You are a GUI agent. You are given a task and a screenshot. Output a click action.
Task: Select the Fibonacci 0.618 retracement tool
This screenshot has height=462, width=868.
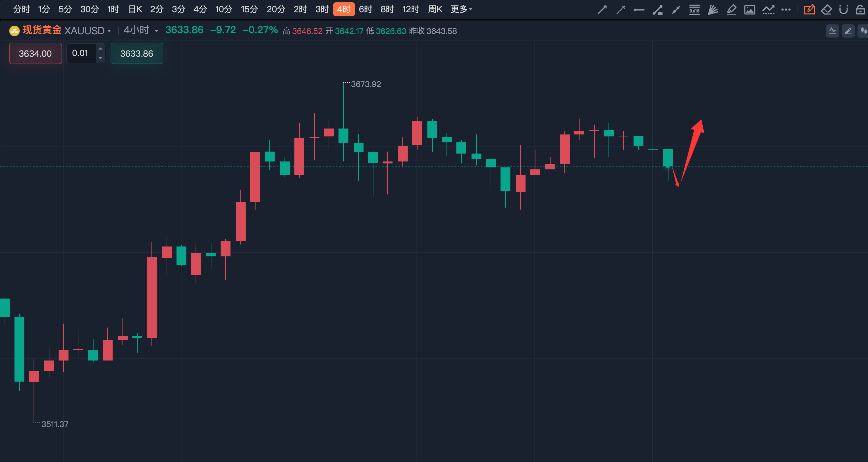694,10
